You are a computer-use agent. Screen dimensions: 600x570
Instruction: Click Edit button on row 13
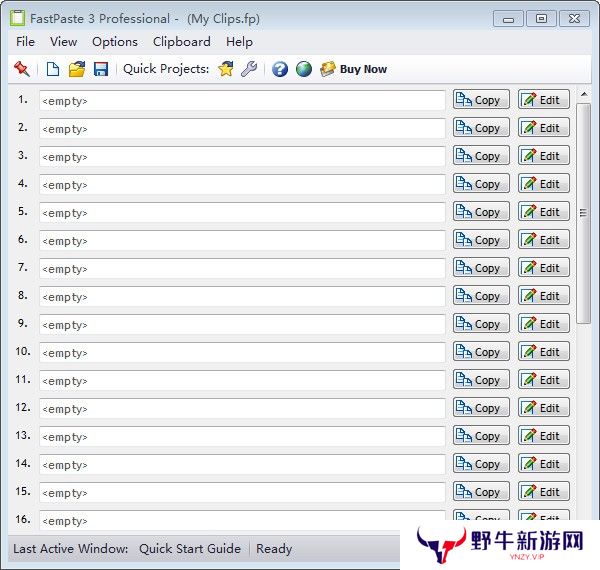click(x=544, y=435)
